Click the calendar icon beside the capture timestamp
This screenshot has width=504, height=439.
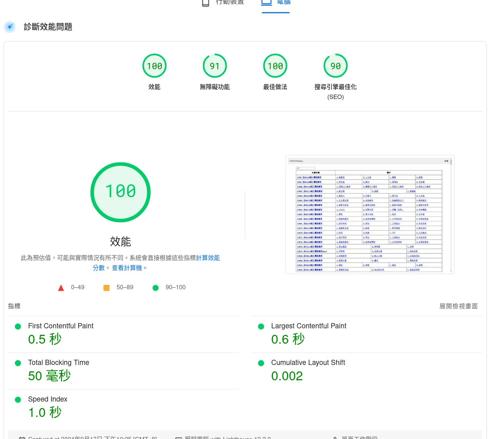(22, 437)
